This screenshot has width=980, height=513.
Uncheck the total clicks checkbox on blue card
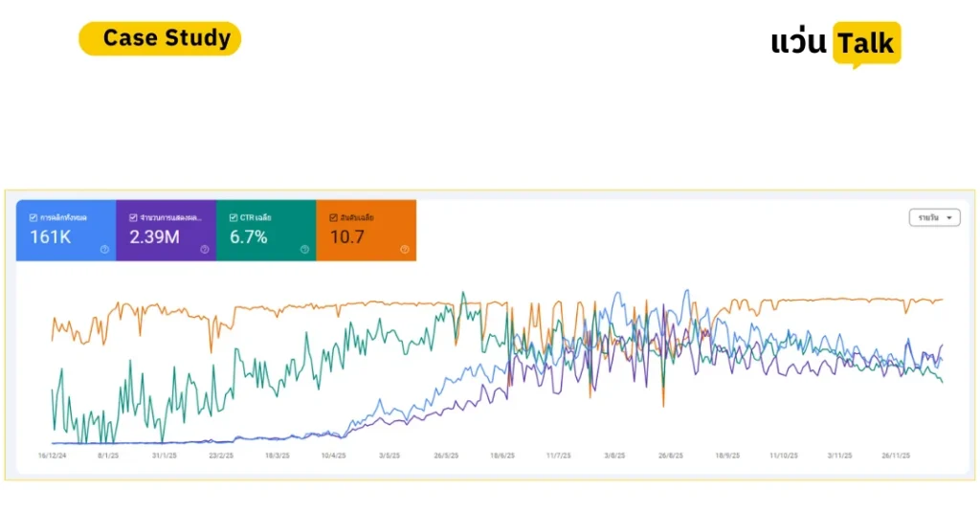click(x=33, y=217)
